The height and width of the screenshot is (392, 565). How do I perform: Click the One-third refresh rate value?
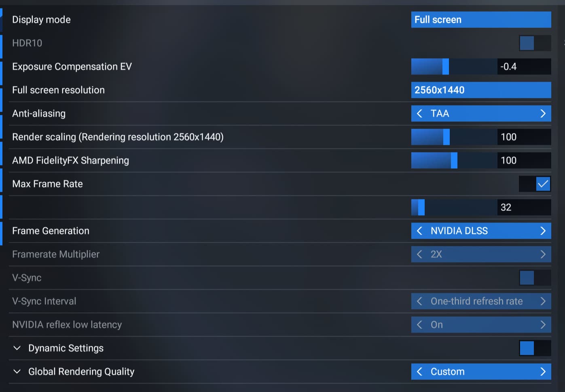[476, 301]
